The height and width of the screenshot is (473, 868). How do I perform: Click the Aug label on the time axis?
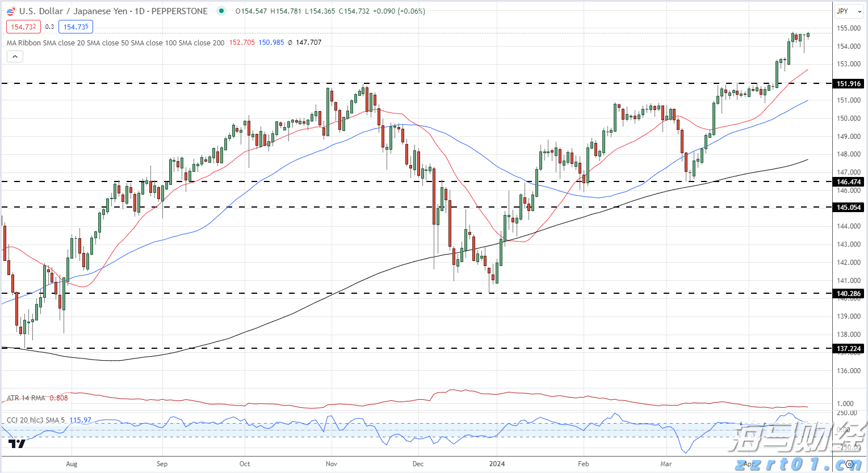coord(72,464)
